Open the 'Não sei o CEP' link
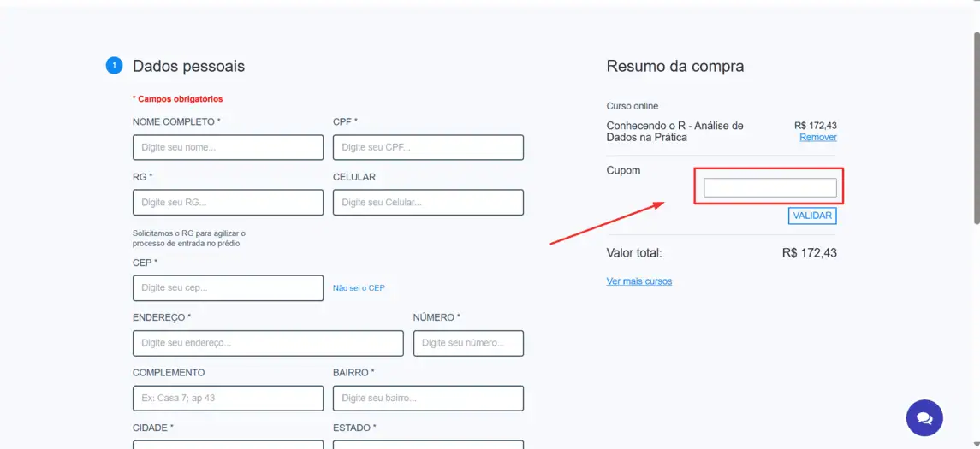 359,288
